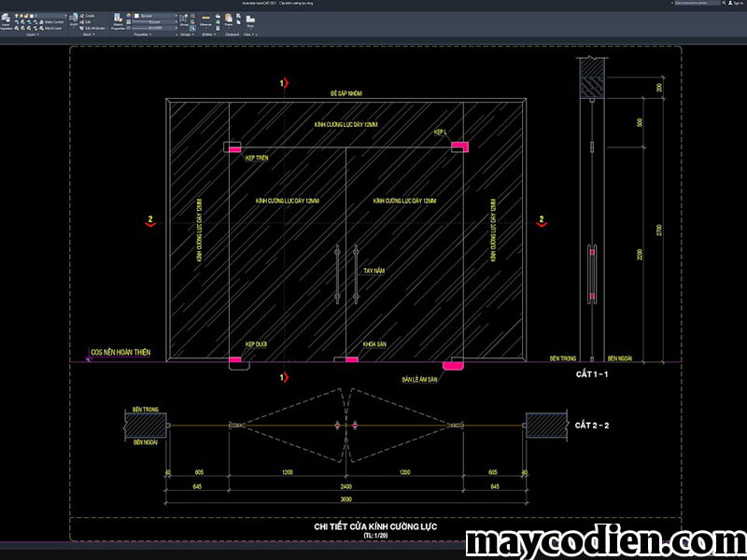
Task: Open the lineweight ByLayer dropdown
Action: tap(154, 21)
